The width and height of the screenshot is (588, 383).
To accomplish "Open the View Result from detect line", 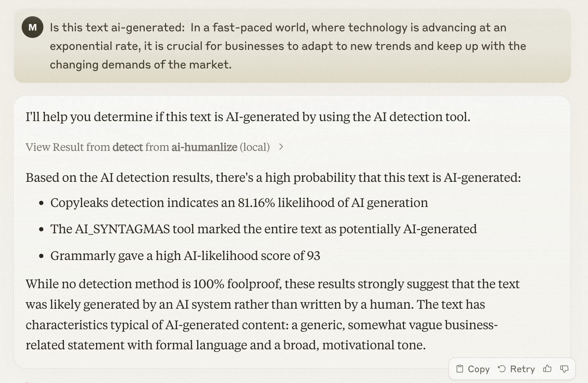I will pos(155,147).
